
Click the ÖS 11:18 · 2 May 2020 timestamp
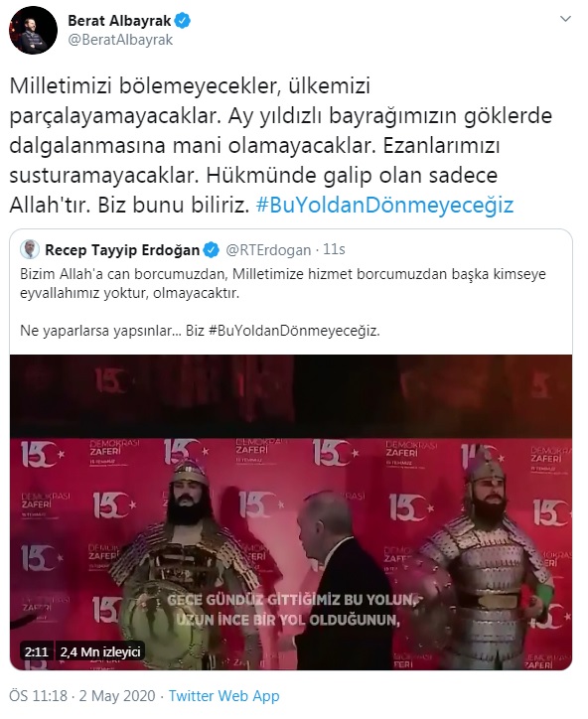click(82, 695)
